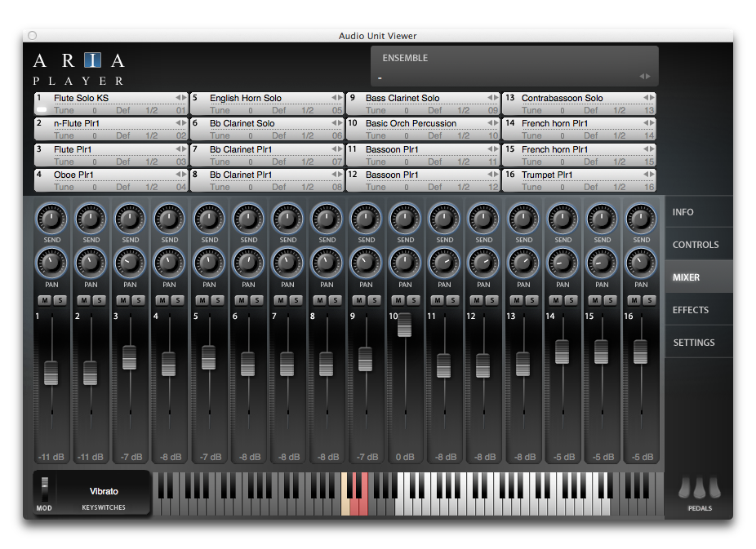756x549 pixels.
Task: Click the Tune value for slot 1
Action: (95, 110)
